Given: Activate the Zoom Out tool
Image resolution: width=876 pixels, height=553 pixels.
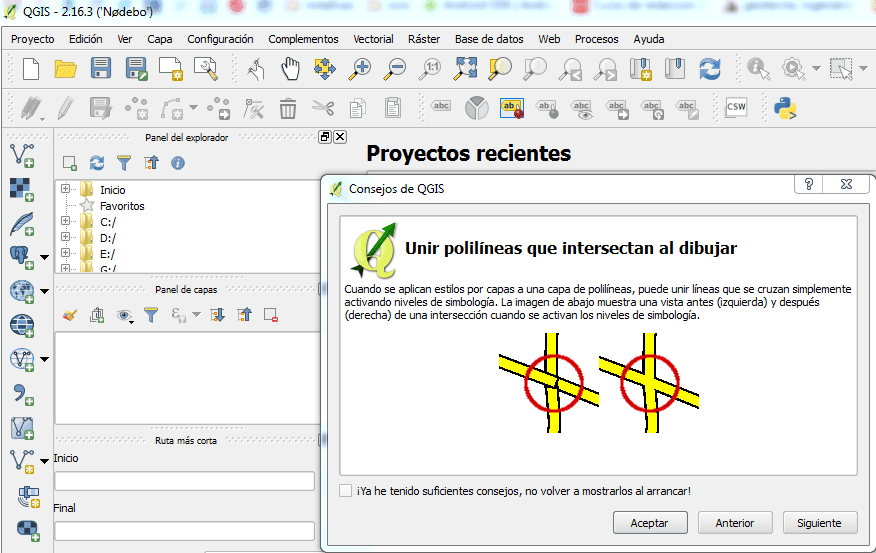Looking at the screenshot, I should (394, 69).
